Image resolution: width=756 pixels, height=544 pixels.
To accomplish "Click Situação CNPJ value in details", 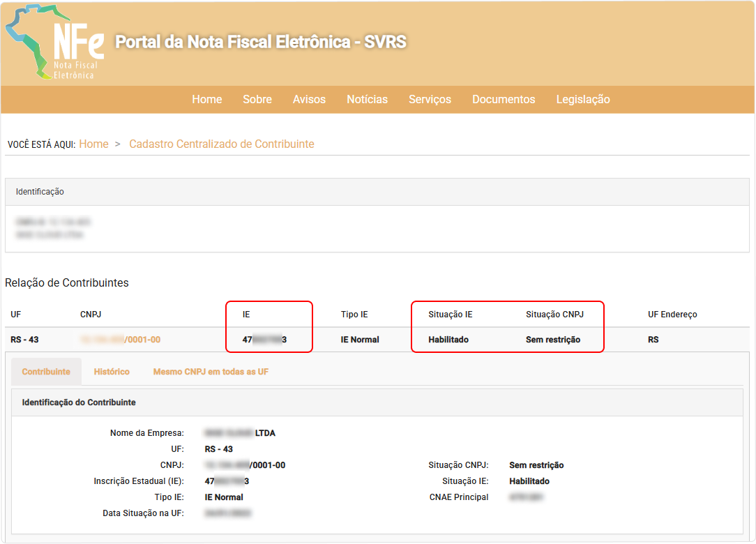I will pos(536,465).
